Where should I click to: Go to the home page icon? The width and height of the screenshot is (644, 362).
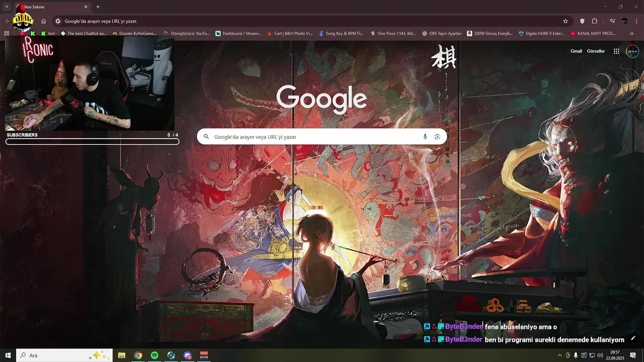pos(44,21)
